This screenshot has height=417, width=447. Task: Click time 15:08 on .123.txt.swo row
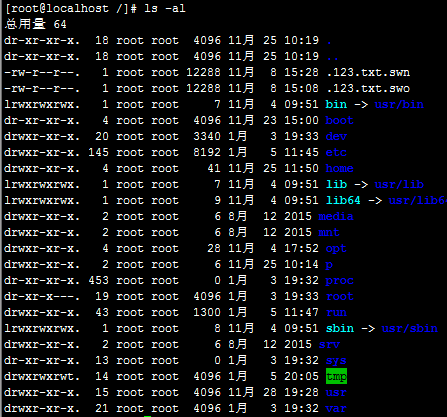point(301,88)
